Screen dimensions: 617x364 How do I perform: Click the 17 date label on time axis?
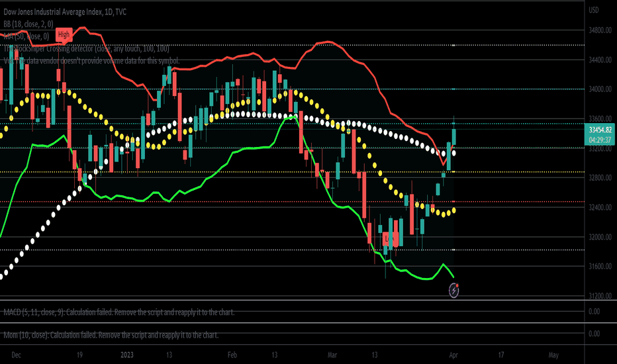pyautogui.click(x=501, y=355)
